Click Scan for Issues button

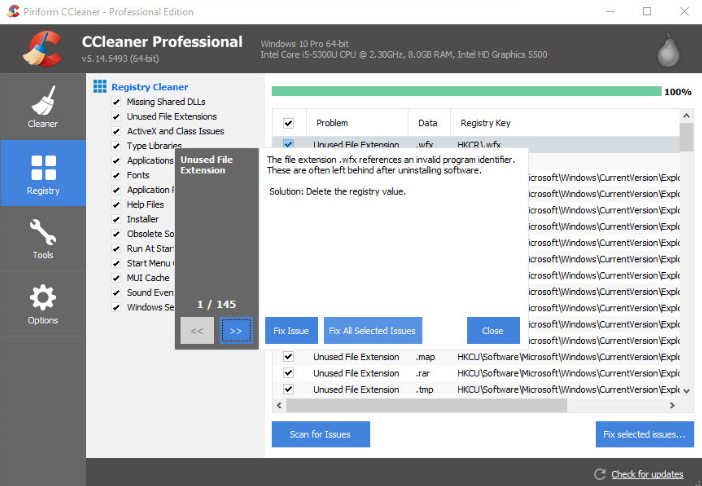321,434
